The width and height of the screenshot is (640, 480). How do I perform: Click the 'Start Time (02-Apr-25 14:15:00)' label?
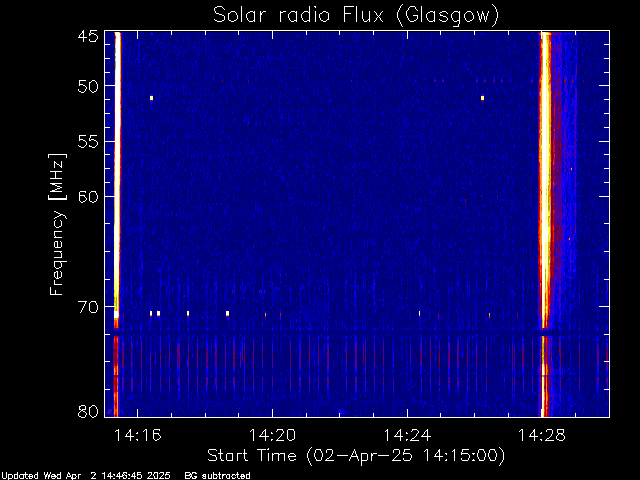[x=356, y=456]
